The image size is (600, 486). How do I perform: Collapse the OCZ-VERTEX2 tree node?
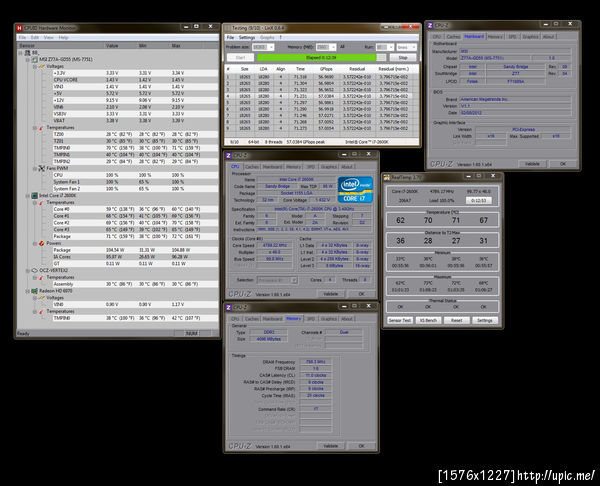click(x=28, y=271)
